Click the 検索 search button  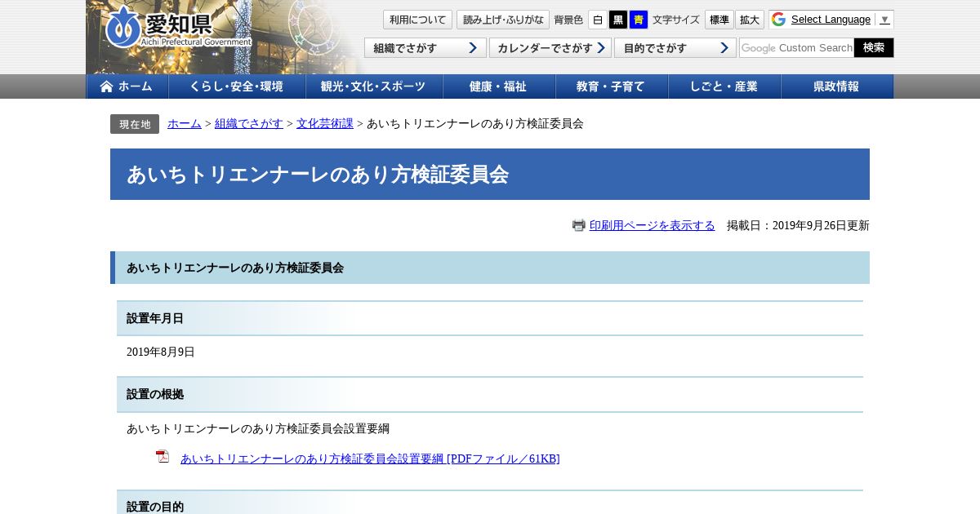point(874,48)
